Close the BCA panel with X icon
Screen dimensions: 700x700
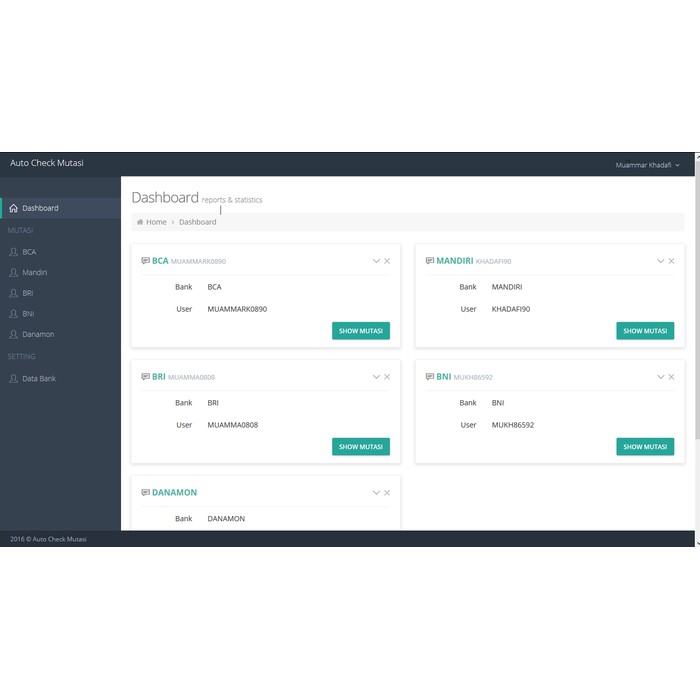tap(387, 261)
